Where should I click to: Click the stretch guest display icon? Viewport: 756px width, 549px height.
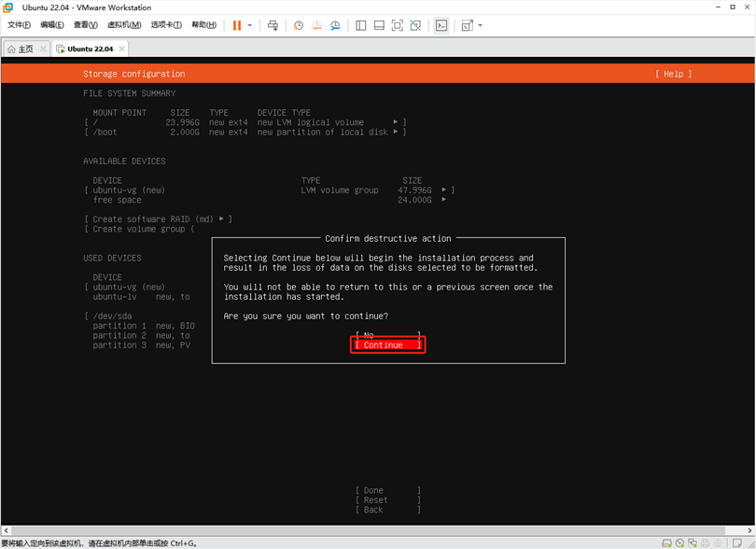tap(467, 25)
